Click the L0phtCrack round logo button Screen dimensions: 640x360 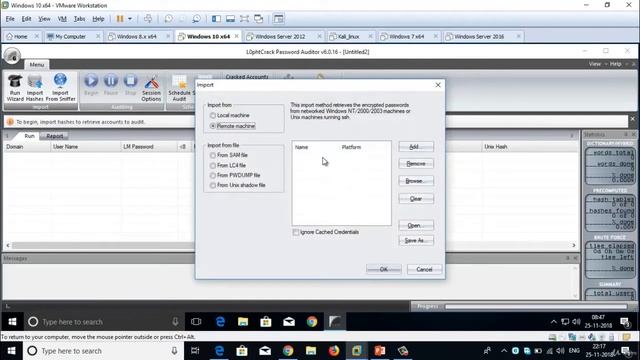tap(12, 56)
